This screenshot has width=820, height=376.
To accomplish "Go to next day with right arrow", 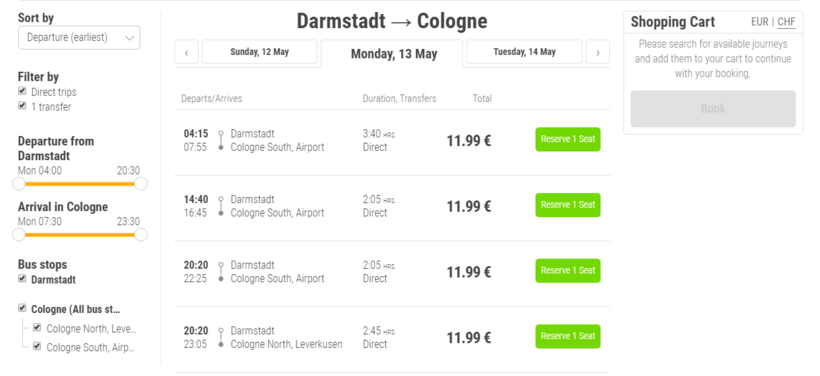I will point(598,52).
